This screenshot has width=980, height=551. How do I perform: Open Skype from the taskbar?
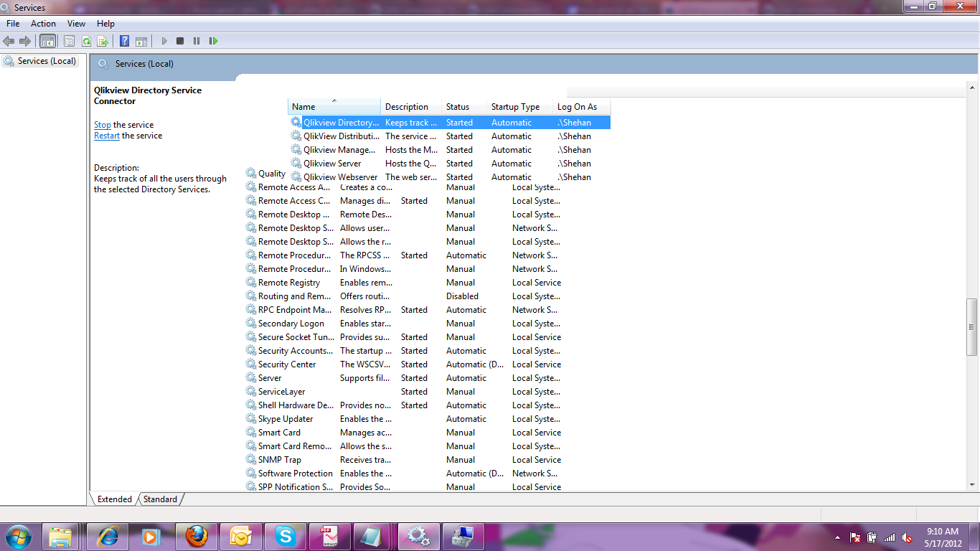pyautogui.click(x=285, y=537)
